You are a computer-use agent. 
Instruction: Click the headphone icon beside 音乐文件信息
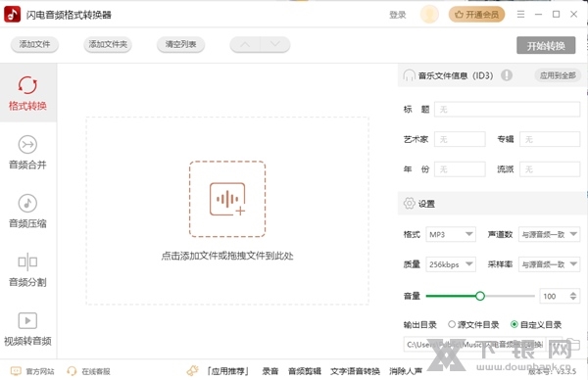(409, 75)
